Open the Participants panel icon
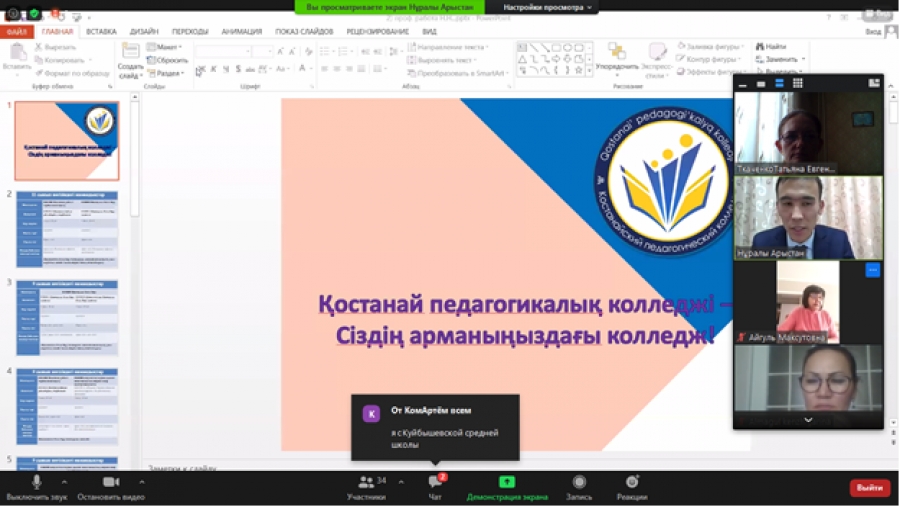This screenshot has width=900, height=507. [x=366, y=482]
